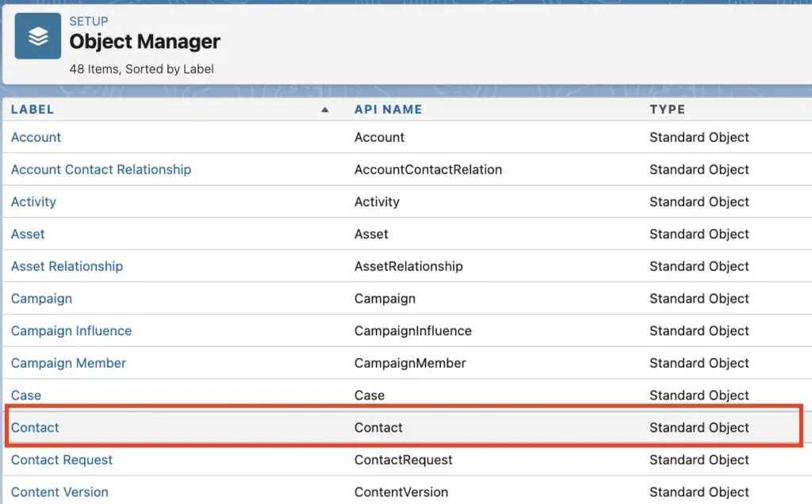812x504 pixels.
Task: Open the Case object
Action: coord(25,395)
